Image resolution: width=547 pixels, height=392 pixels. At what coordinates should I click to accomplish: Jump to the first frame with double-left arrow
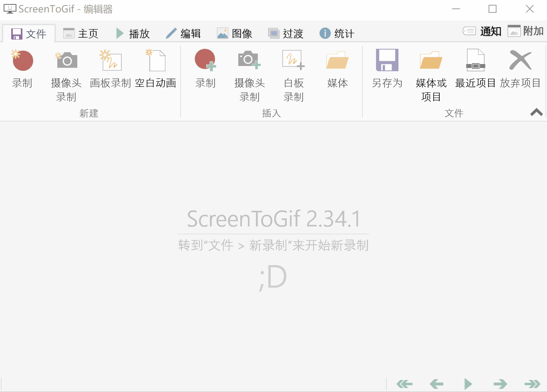[404, 384]
